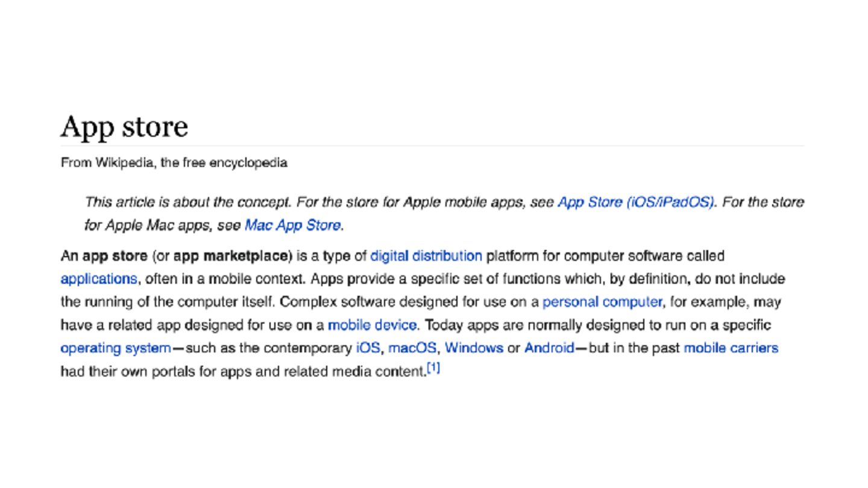Open the Mac App Store link
This screenshot has width=868, height=488.
coord(292,225)
